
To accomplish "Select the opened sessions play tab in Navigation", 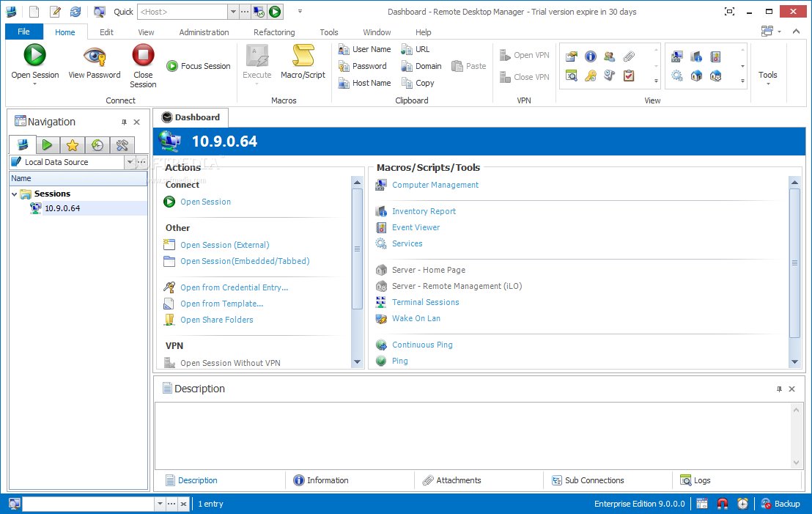I will (47, 145).
